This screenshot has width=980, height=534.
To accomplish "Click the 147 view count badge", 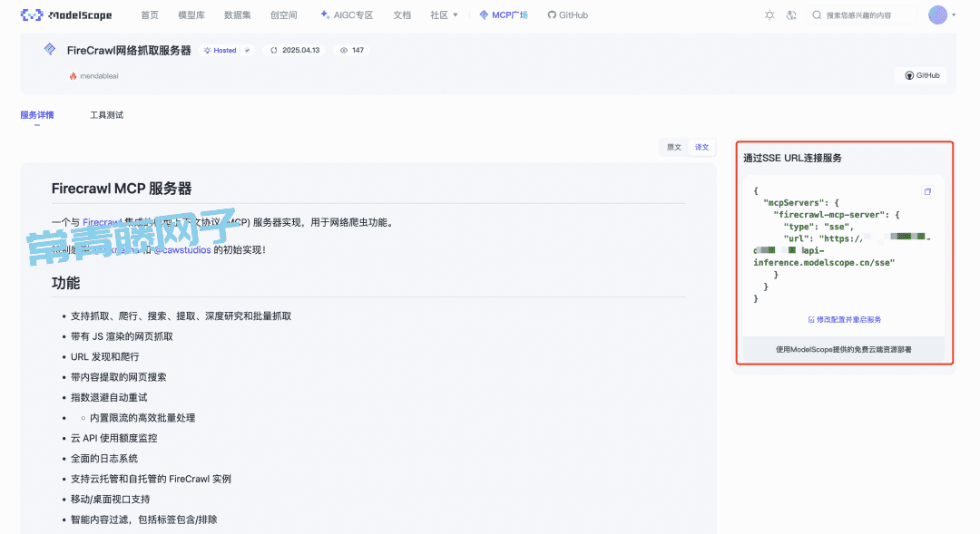I will coord(352,51).
